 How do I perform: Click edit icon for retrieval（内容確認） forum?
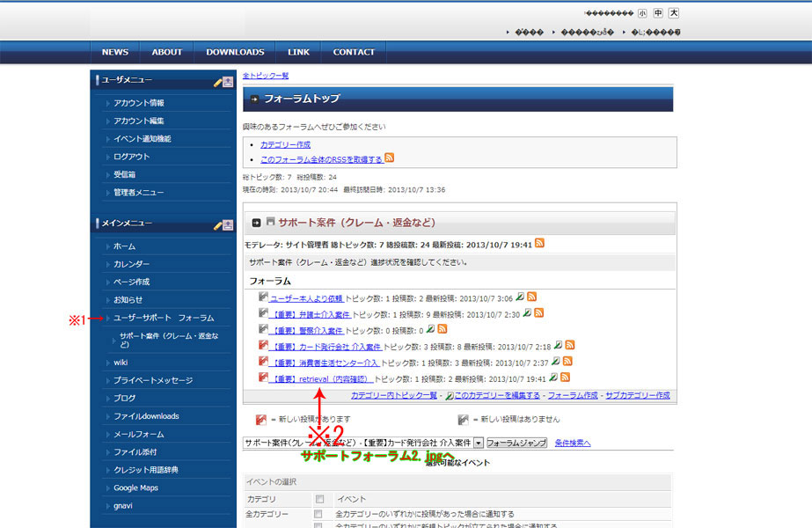coord(553,378)
